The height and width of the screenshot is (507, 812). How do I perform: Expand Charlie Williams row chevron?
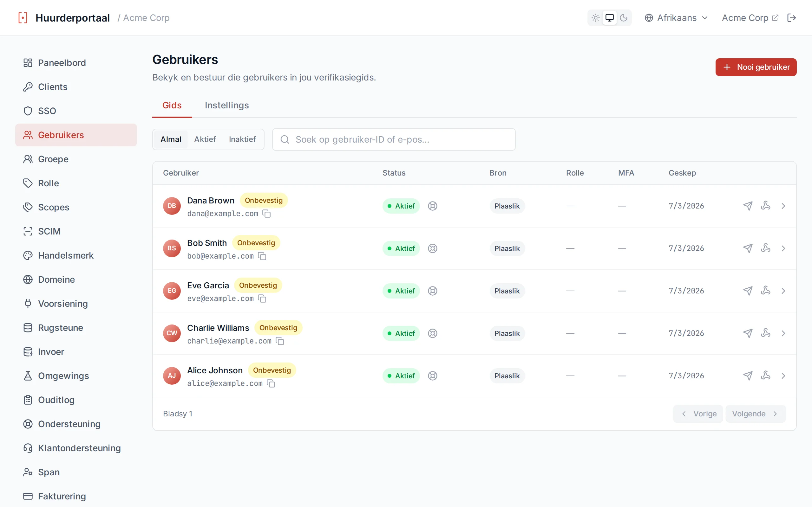point(783,333)
